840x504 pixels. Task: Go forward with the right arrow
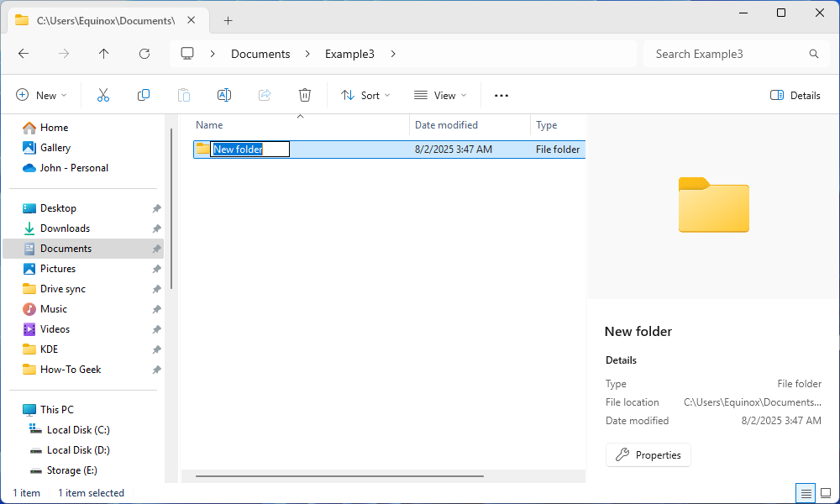tap(64, 54)
